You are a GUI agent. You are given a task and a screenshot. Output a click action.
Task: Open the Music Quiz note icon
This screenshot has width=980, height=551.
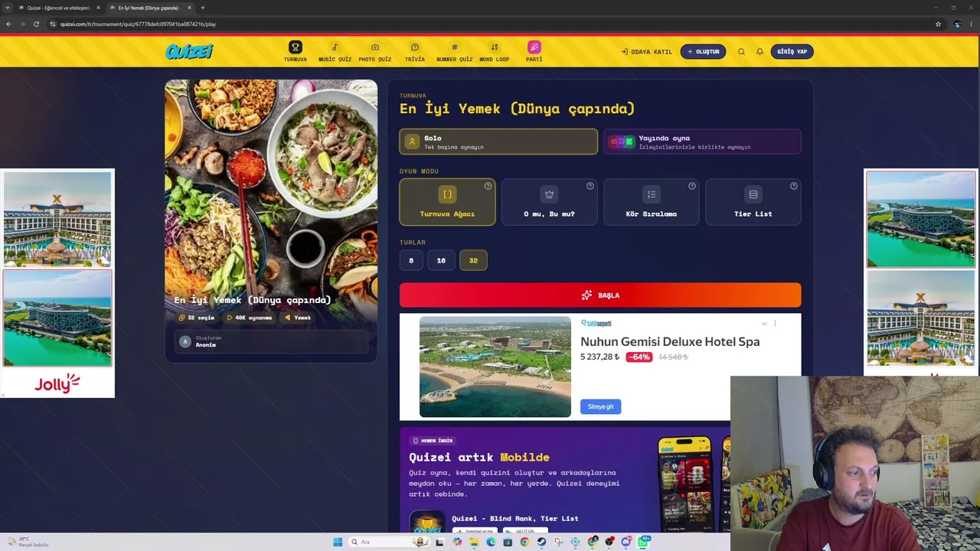[x=335, y=47]
